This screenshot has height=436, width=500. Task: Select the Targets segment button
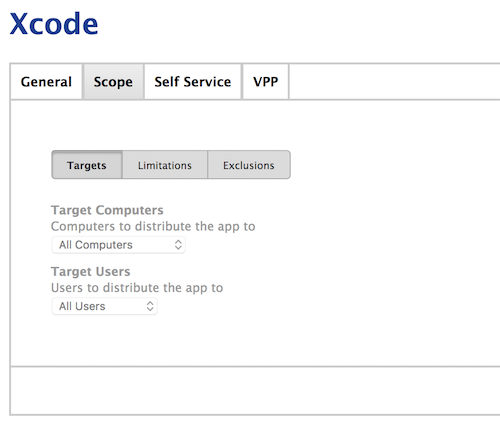click(x=87, y=165)
